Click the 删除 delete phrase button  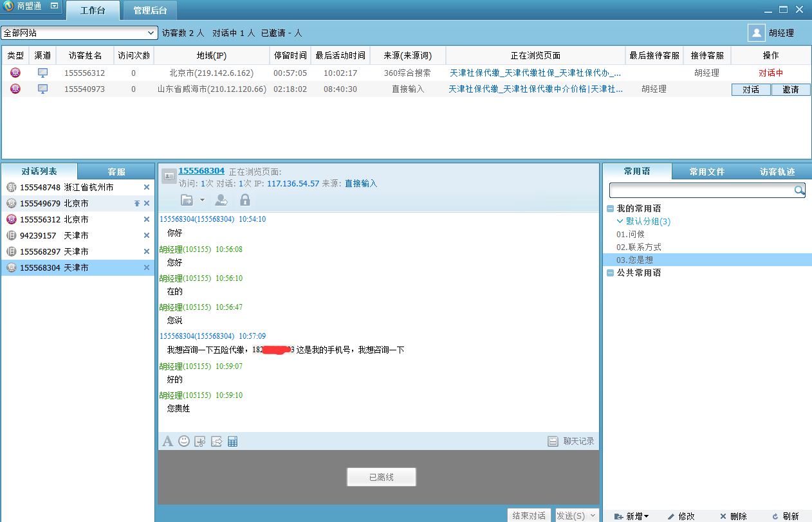coord(734,516)
